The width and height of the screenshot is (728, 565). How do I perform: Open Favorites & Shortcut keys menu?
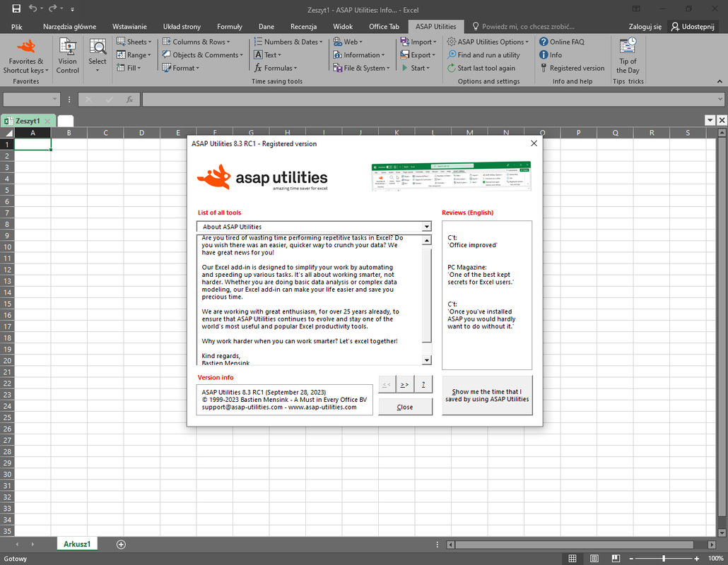pos(26,56)
